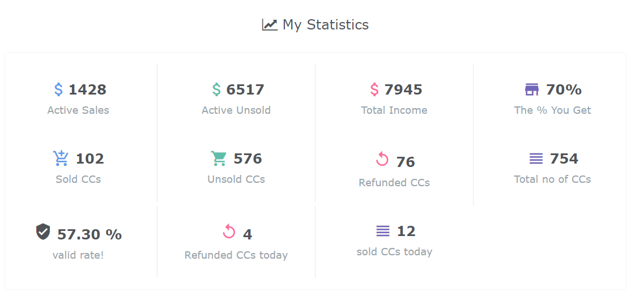Select the Refunded CCs today label

[236, 255]
